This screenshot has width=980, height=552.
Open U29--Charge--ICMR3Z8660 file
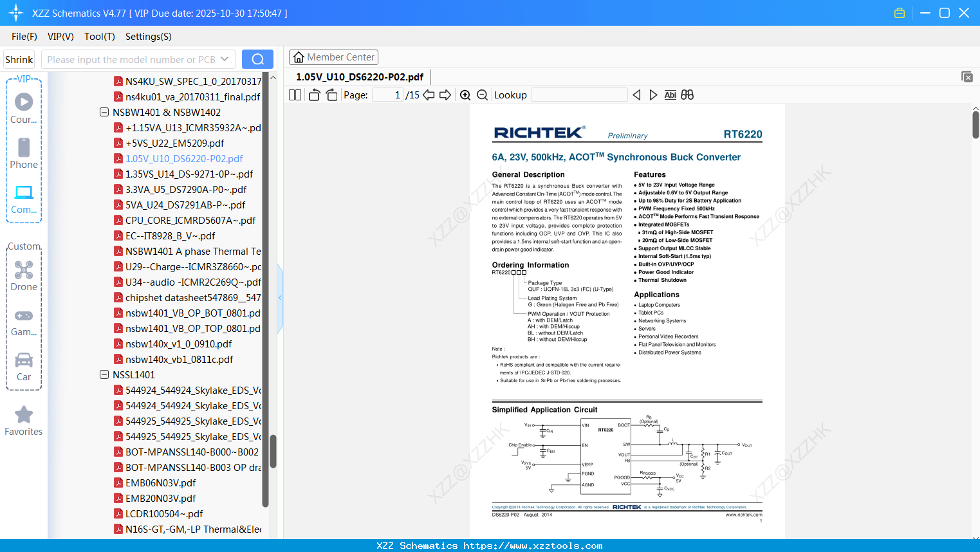[193, 266]
